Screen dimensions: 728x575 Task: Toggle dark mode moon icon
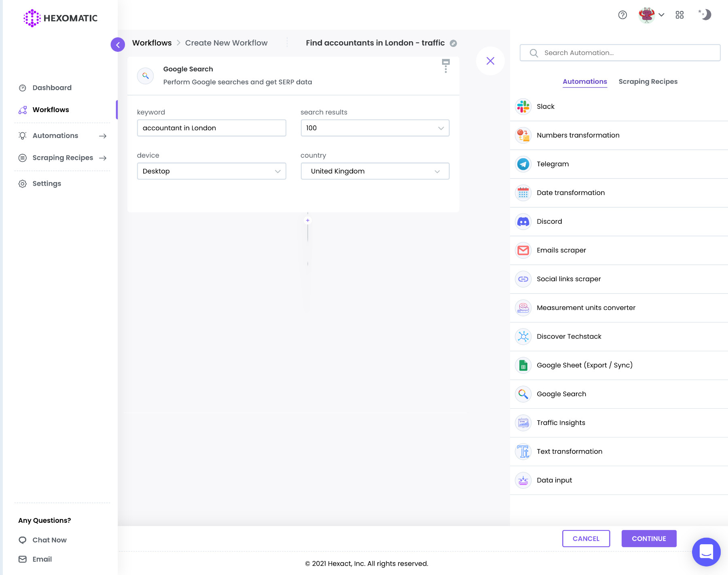pos(705,15)
